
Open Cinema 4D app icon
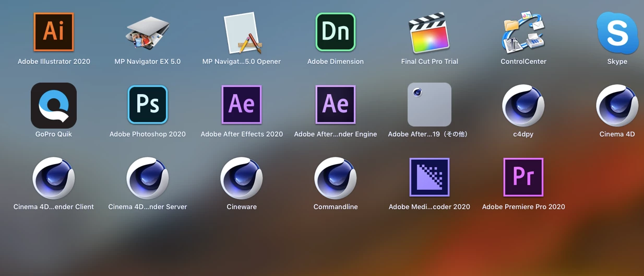pos(617,106)
